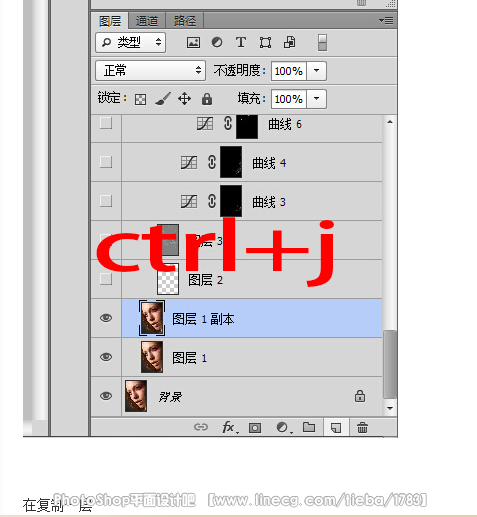Click the delete layer trash icon
The image size is (477, 517).
(362, 427)
